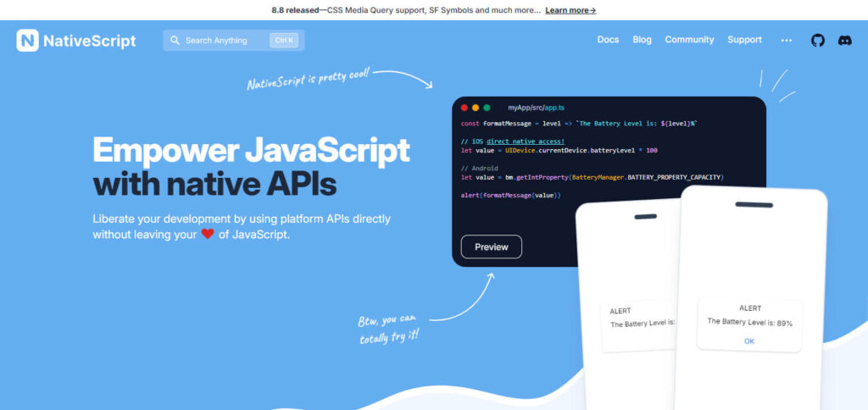Open the Blog nav link
Viewport: 868px width, 410px height.
643,40
